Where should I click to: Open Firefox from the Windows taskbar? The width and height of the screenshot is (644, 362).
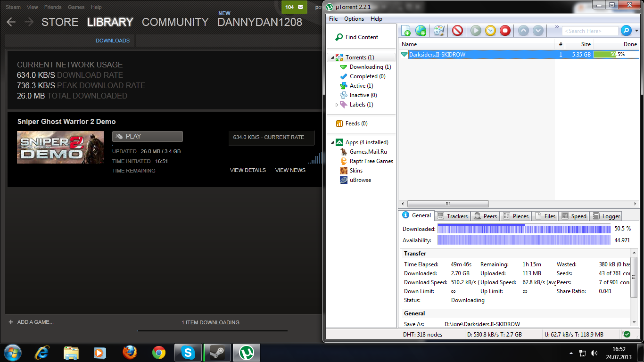tap(130, 353)
